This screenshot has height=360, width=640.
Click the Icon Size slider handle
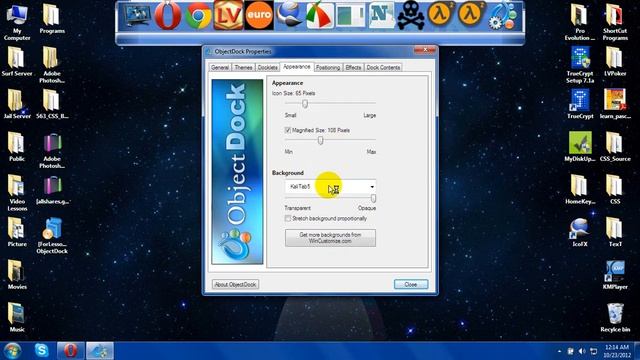pyautogui.click(x=305, y=104)
